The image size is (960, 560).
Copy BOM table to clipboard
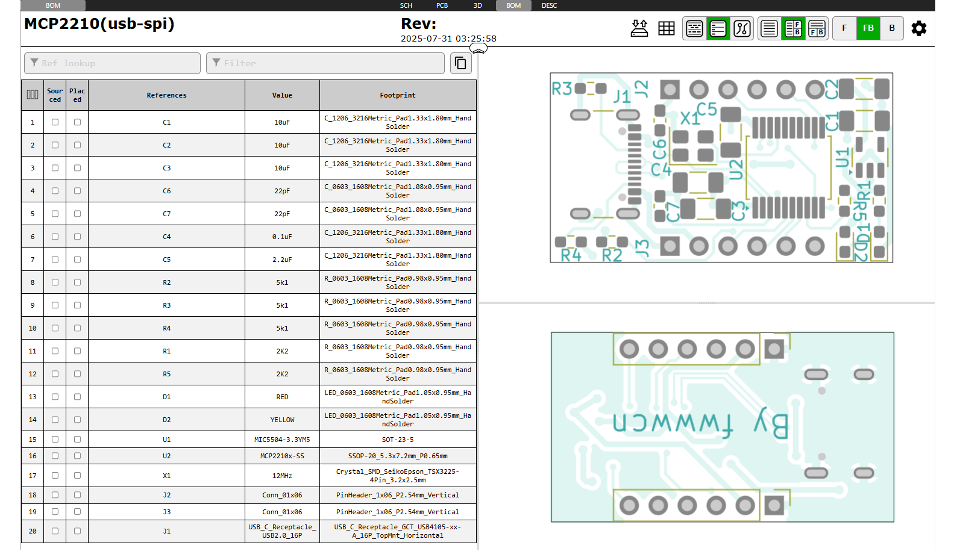point(461,63)
